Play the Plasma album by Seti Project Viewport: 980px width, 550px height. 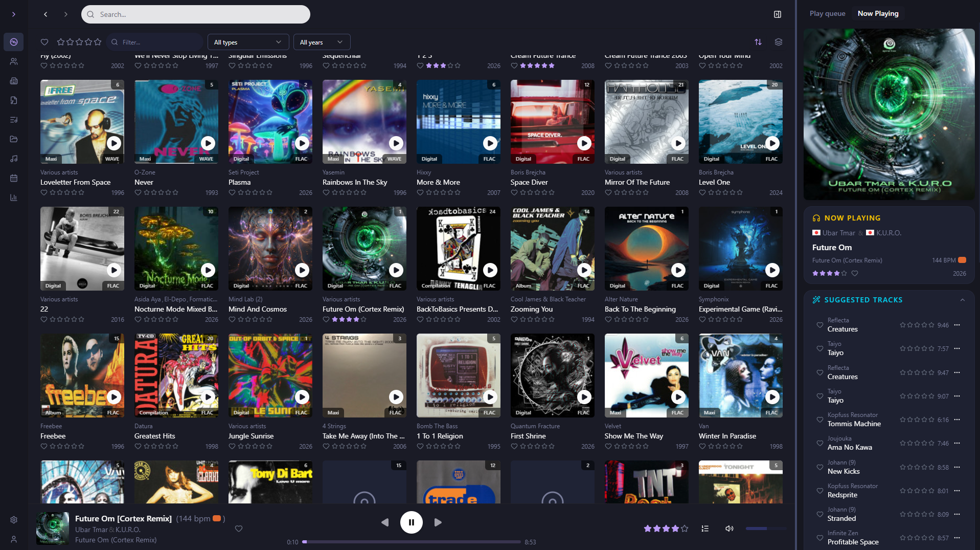click(x=302, y=143)
